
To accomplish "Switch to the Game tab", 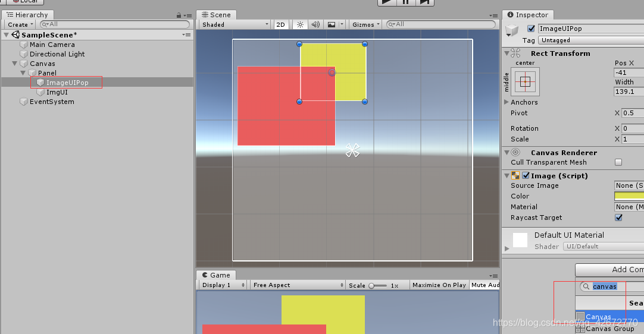I will point(216,275).
